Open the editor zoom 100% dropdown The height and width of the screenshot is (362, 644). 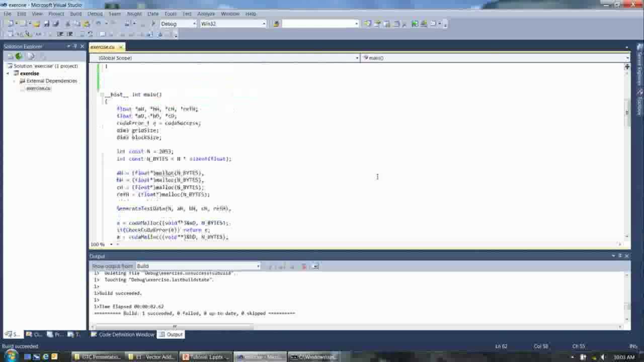coord(111,244)
